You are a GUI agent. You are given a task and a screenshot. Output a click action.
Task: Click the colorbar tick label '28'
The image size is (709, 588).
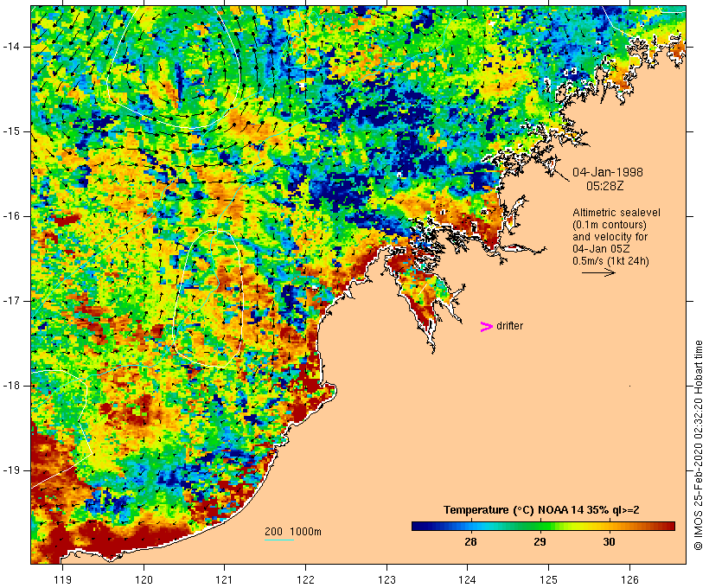coord(470,542)
